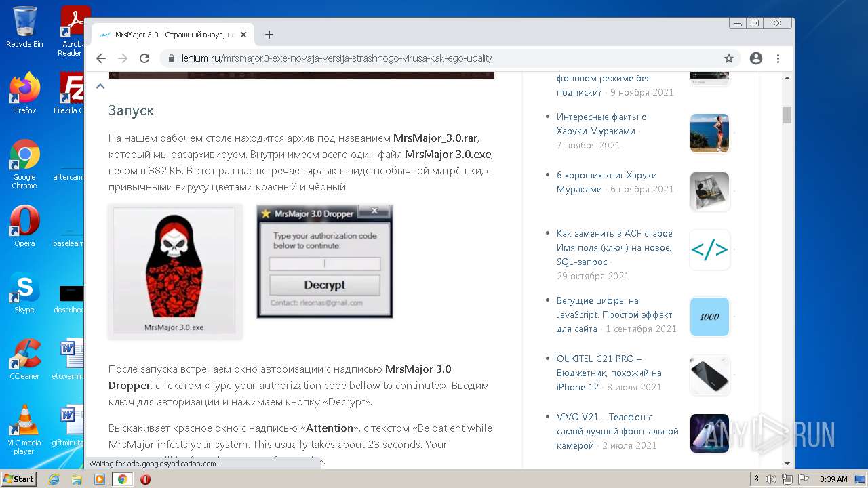Open File Explorer folder taskbar icon

(77, 479)
